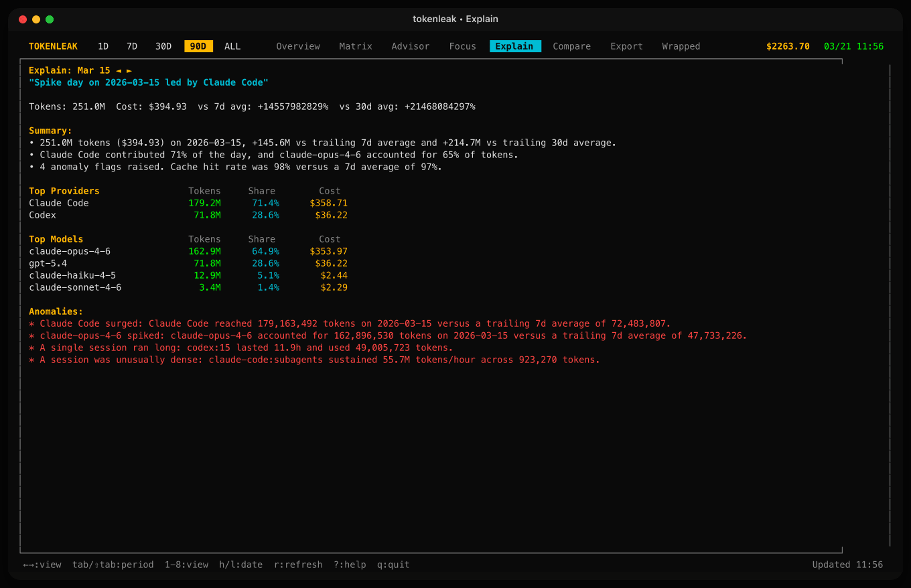This screenshot has width=911, height=588.
Task: Click the tab:period shortcut hint
Action: tap(113, 565)
